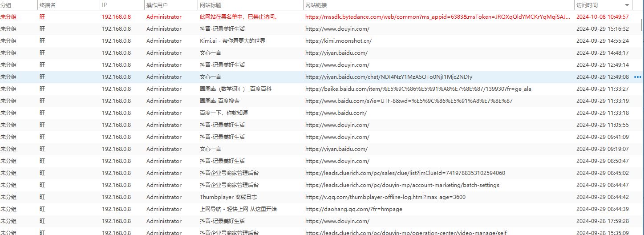Image resolution: width=644 pixels, height=235 pixels.
Task: Select the https://kimi.moonshot.cn/ link cell
Action: [338, 41]
